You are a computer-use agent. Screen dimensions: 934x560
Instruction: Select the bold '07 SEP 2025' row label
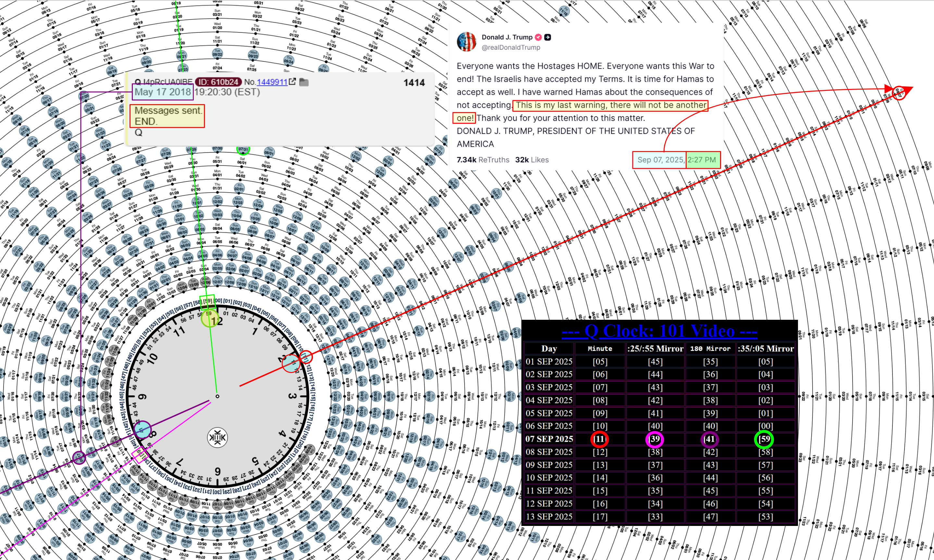[549, 439]
